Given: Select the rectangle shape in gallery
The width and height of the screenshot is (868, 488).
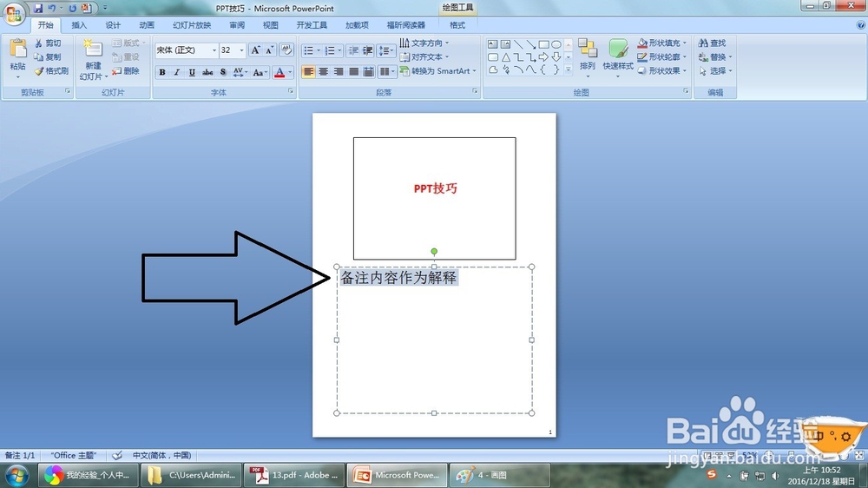Looking at the screenshot, I should pyautogui.click(x=543, y=43).
